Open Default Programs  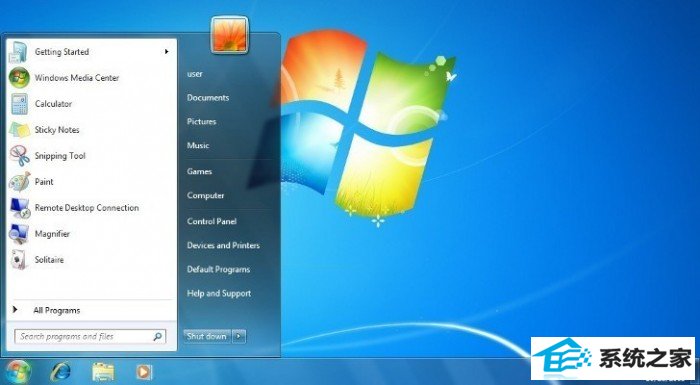(x=218, y=270)
